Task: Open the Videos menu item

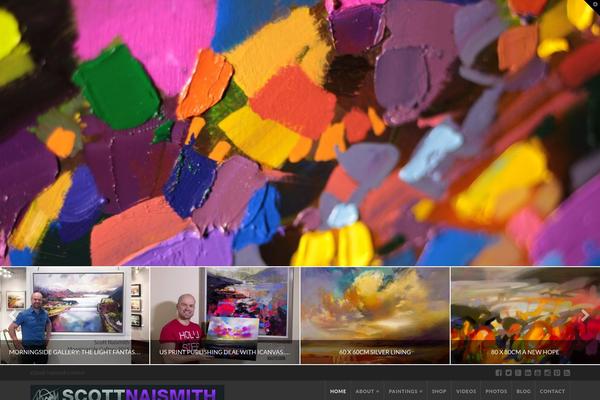Action: [x=466, y=391]
